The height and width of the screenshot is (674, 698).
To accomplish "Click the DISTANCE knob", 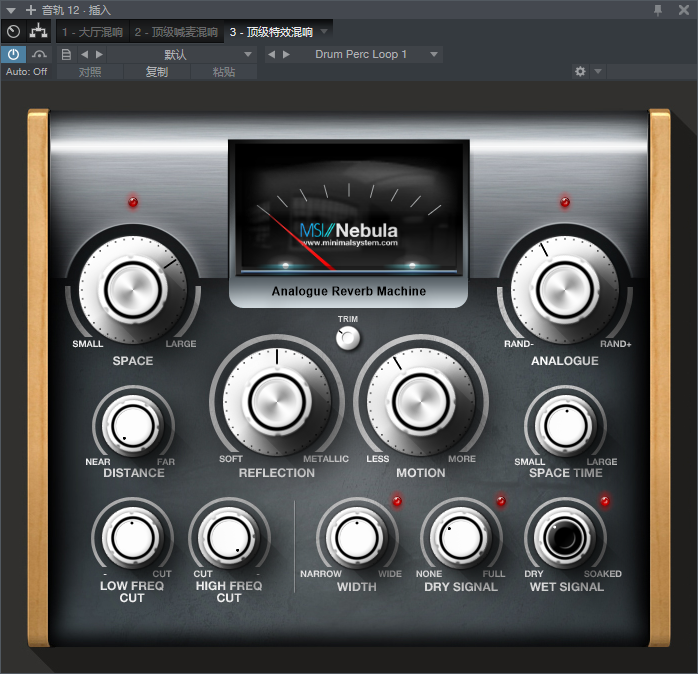I will (133, 426).
